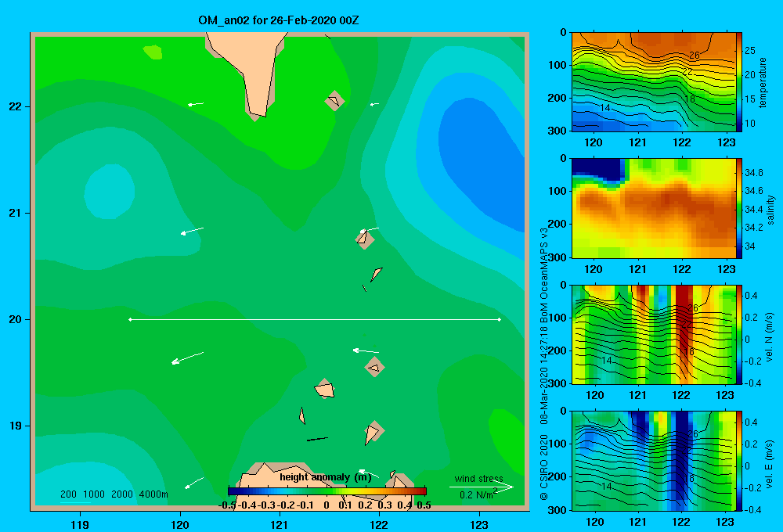Click the salinity color bar
The height and width of the screenshot is (532, 783).
click(739, 208)
